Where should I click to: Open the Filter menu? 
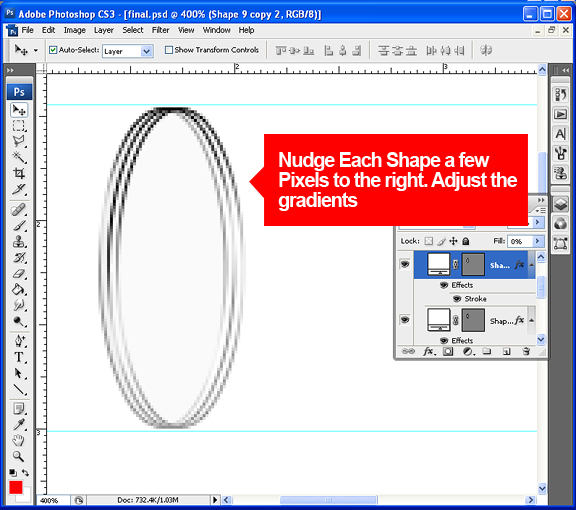[x=161, y=30]
